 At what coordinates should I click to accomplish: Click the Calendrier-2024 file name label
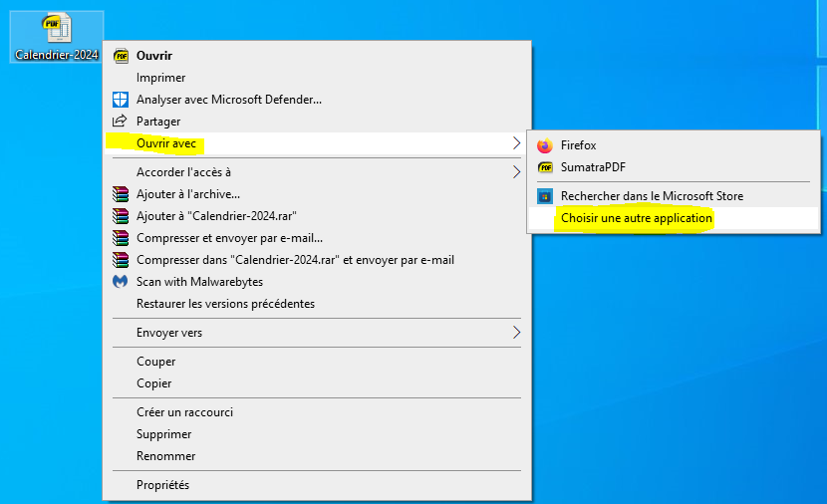57,55
